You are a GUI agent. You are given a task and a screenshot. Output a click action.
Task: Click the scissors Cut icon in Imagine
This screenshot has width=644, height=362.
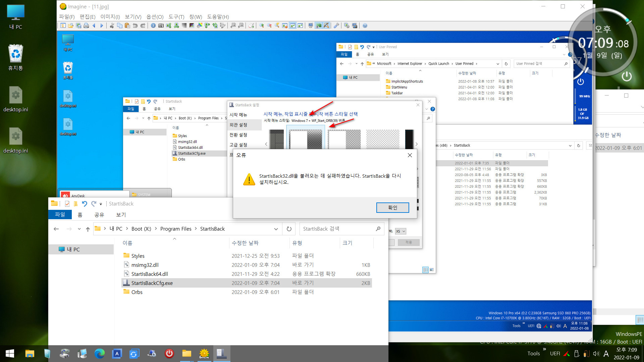point(112,25)
